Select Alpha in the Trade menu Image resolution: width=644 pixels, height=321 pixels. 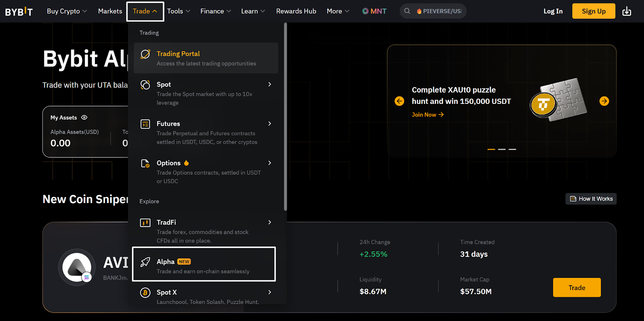(204, 264)
